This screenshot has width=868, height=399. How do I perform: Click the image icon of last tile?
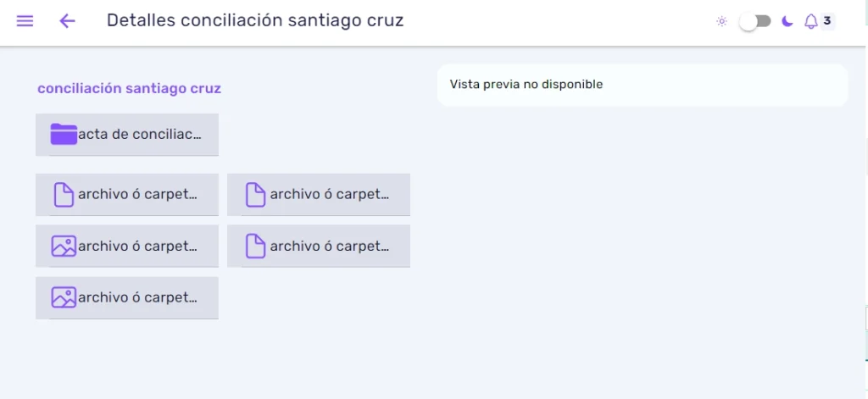(64, 297)
